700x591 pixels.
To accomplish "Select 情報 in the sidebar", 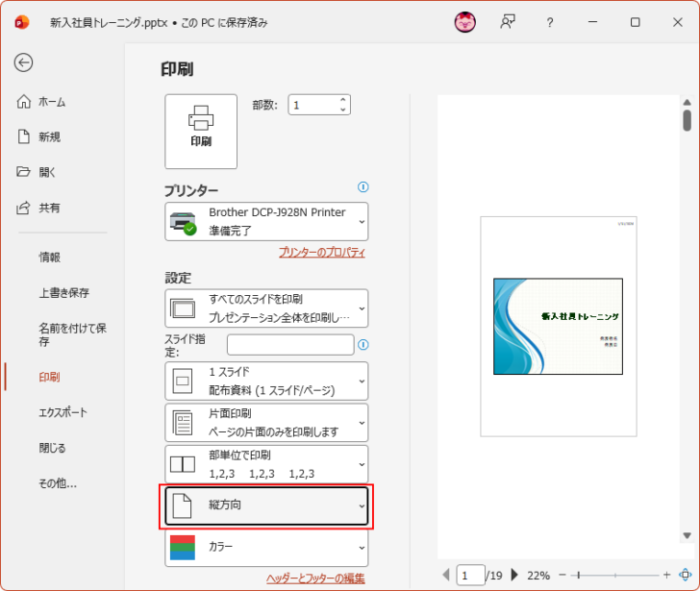I will [50, 258].
